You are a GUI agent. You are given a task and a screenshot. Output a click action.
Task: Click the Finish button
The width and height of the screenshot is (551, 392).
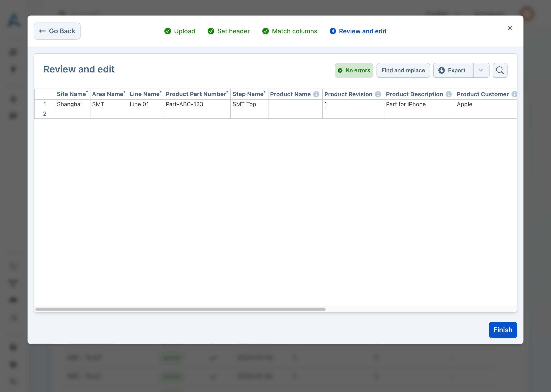503,330
